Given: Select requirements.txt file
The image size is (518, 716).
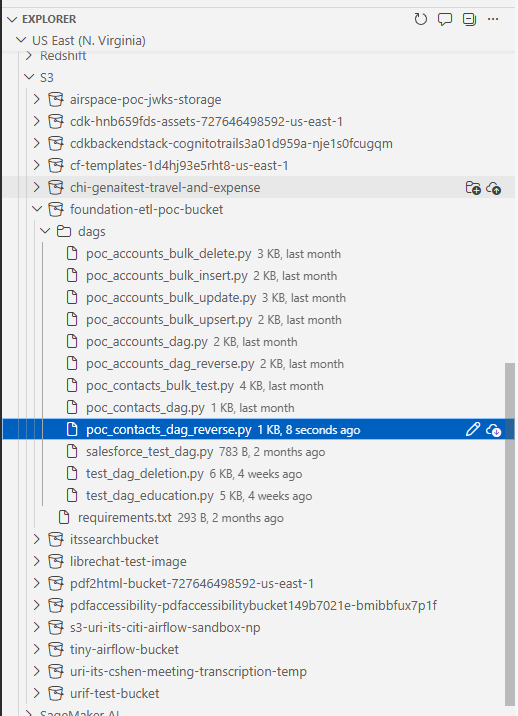Looking at the screenshot, I should click(x=125, y=517).
